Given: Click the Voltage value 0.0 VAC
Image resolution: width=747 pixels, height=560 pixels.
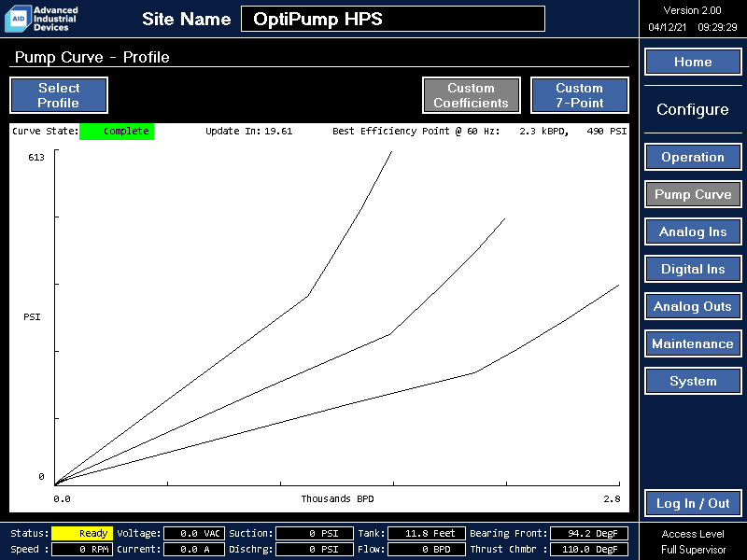Looking at the screenshot, I should 194,533.
